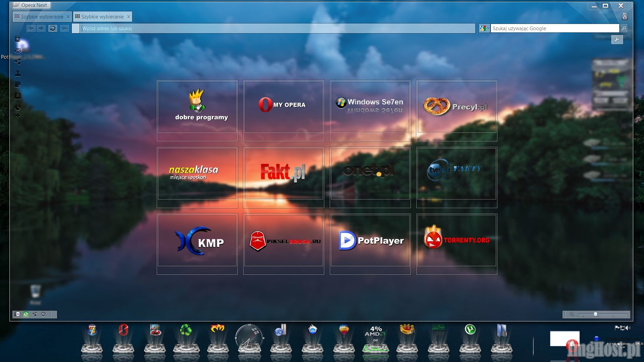Open the password wand key icon
The height and width of the screenshot is (362, 644).
pyautogui.click(x=64, y=28)
